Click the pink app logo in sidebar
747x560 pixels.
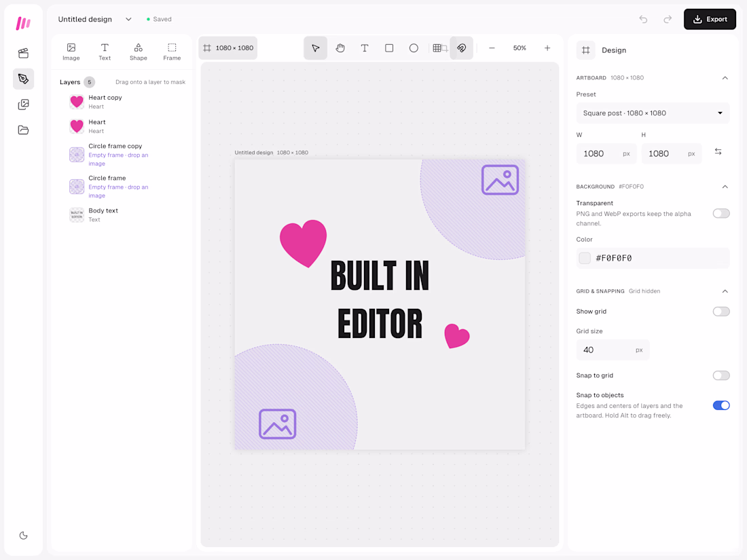click(x=23, y=23)
